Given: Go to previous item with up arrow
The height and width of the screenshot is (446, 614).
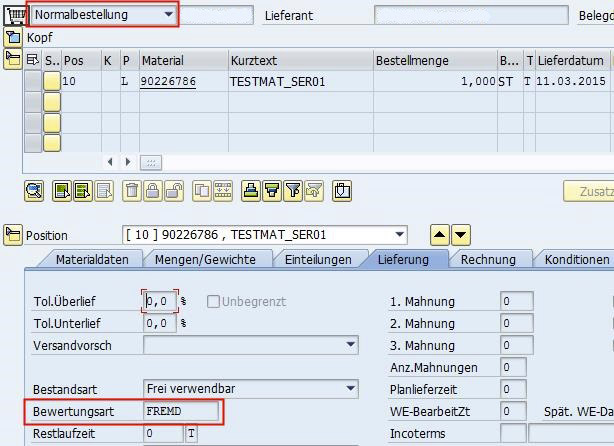Looking at the screenshot, I should [x=440, y=236].
